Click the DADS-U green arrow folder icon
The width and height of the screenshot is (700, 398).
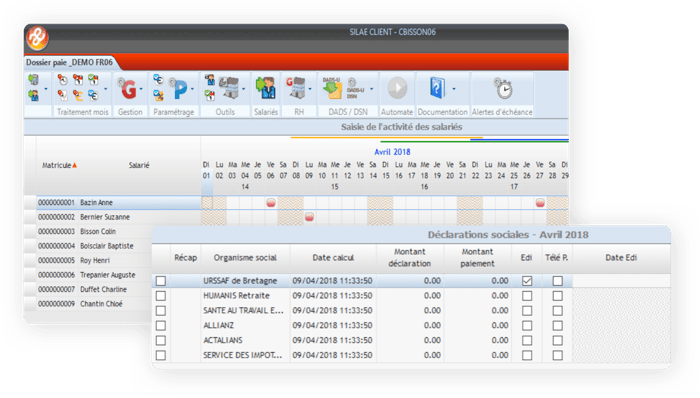pyautogui.click(x=332, y=88)
